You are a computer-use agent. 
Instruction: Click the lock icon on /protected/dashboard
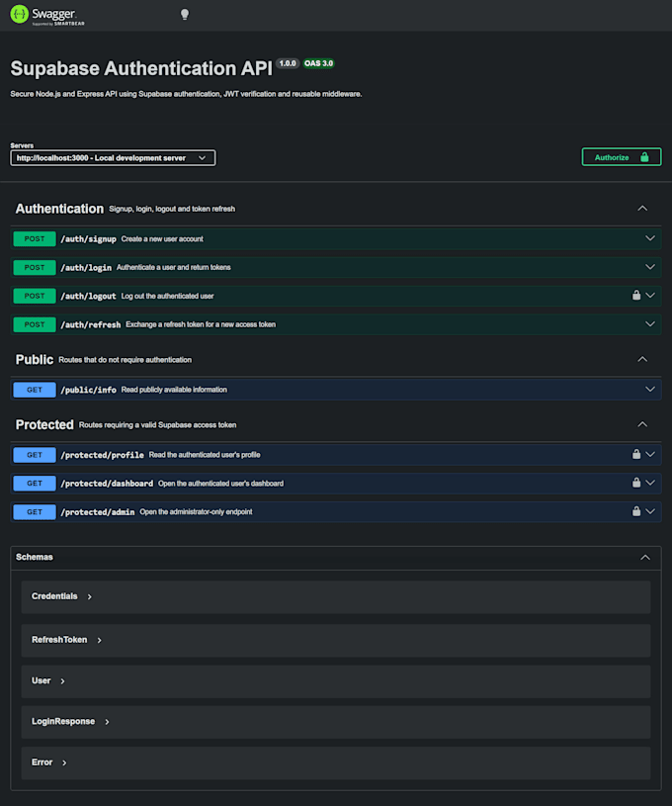click(636, 483)
